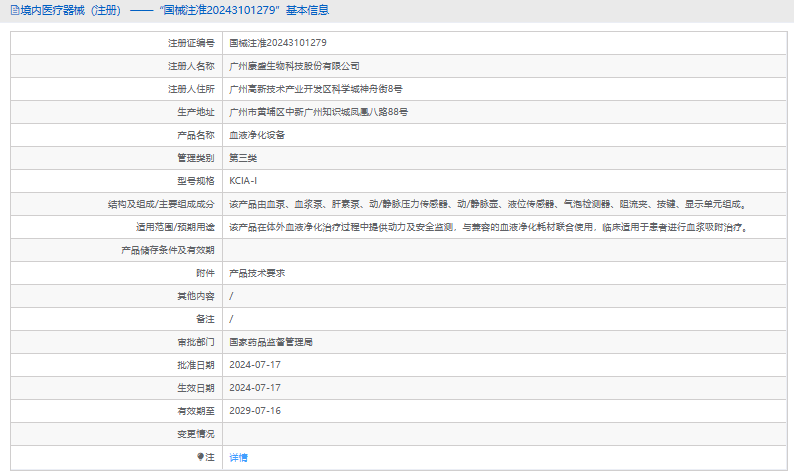Click the 生产地址 label
Image resolution: width=794 pixels, height=475 pixels.
click(196, 112)
